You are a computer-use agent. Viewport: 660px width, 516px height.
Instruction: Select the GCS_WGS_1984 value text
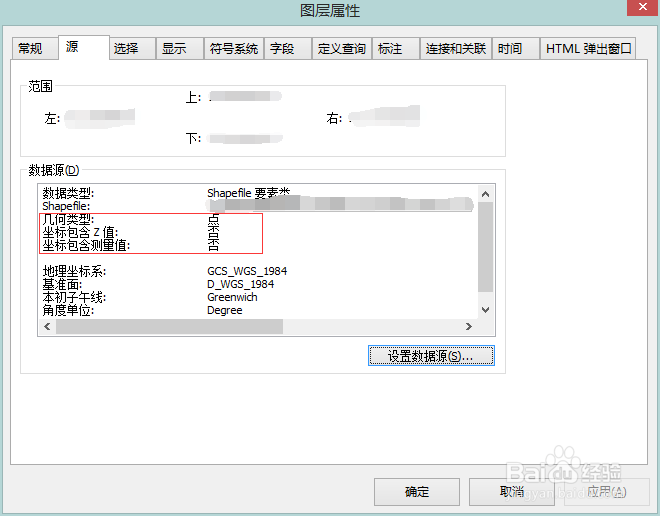click(247, 271)
